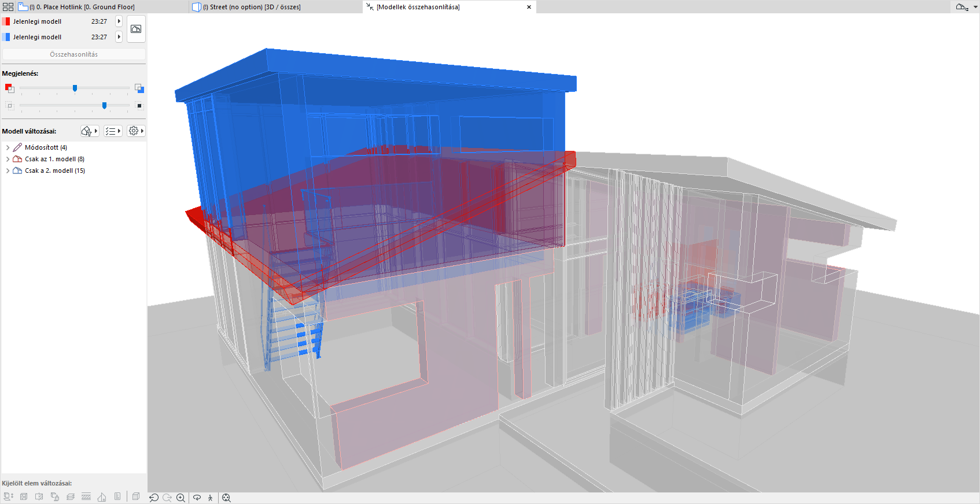The width and height of the screenshot is (980, 504).
Task: Click the current model view icon button
Action: coord(136,29)
